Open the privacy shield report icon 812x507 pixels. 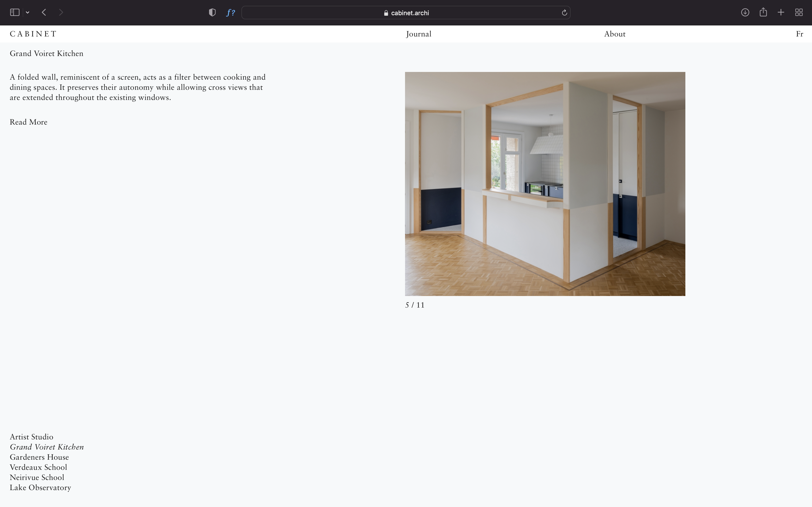(x=212, y=12)
